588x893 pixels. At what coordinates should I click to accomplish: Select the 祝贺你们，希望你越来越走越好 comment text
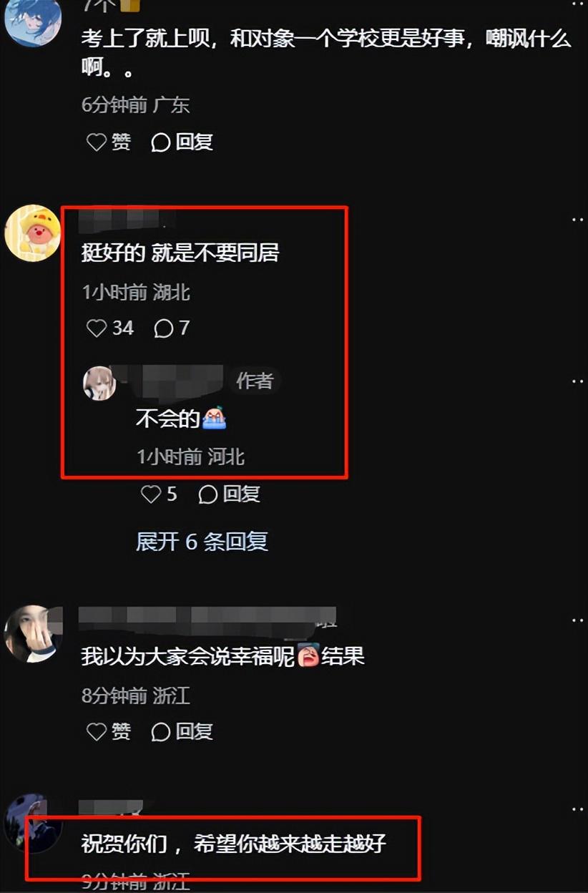click(x=234, y=843)
